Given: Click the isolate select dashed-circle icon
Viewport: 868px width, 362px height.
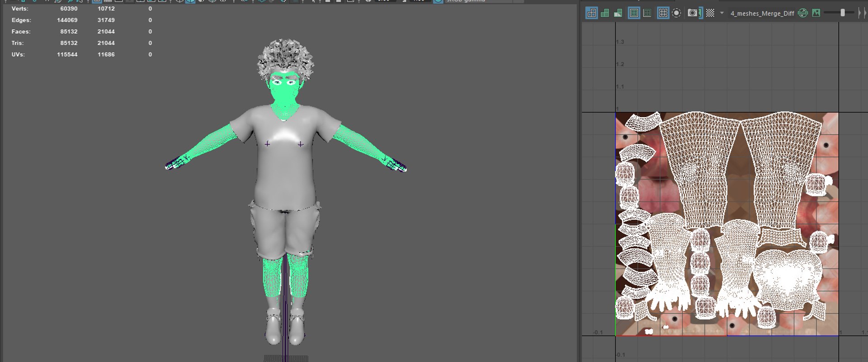Looking at the screenshot, I should click(x=676, y=13).
